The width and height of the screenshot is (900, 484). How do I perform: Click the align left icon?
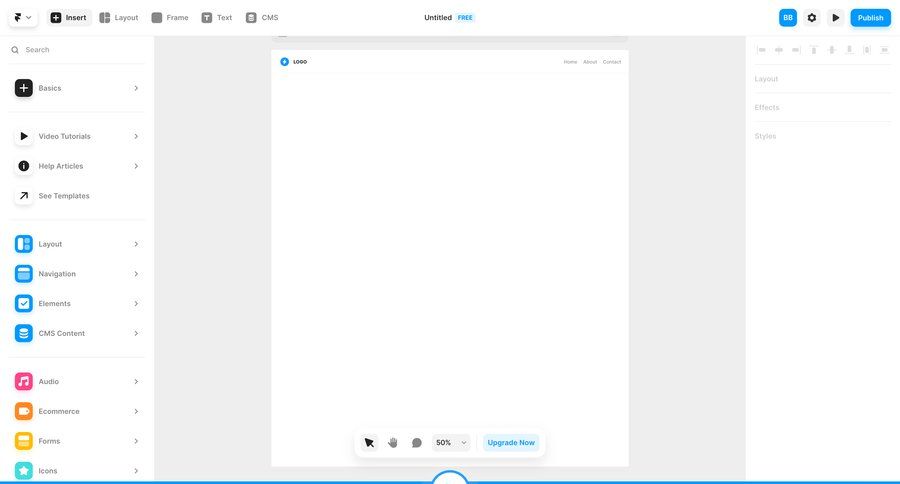(761, 50)
